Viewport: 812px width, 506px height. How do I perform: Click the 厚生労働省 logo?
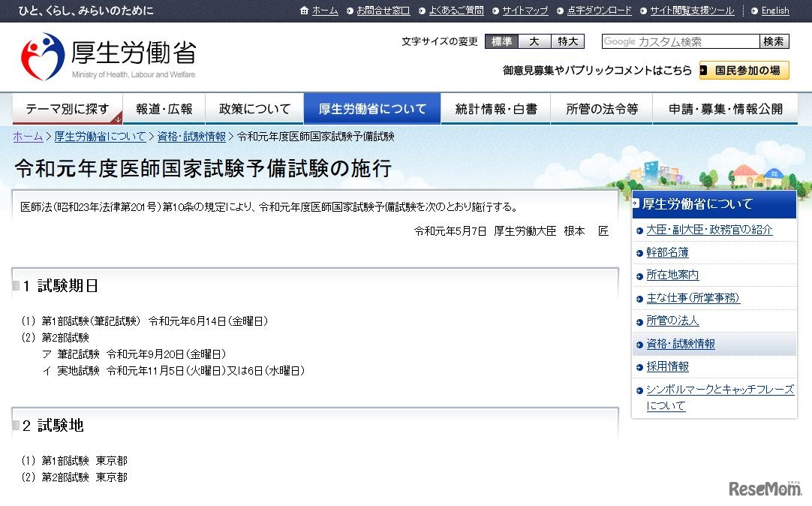coord(108,56)
